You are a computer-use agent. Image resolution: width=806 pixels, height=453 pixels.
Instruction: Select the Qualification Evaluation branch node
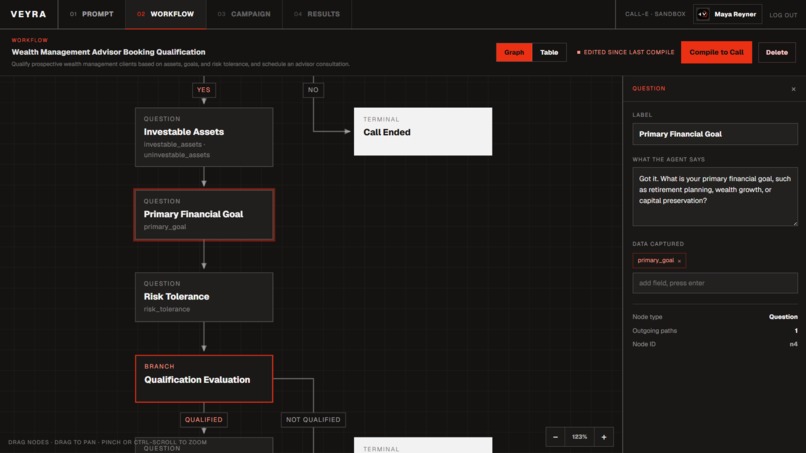[x=204, y=379]
